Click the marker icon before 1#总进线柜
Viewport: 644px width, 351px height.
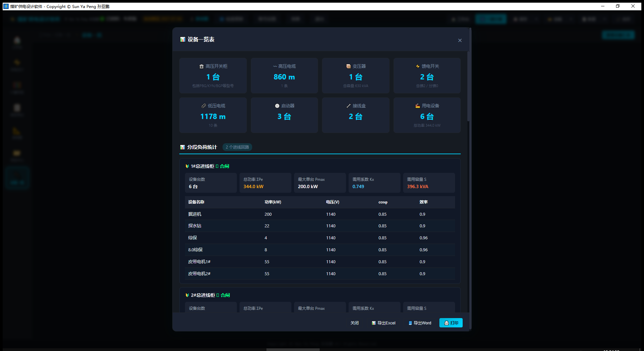[x=187, y=166]
